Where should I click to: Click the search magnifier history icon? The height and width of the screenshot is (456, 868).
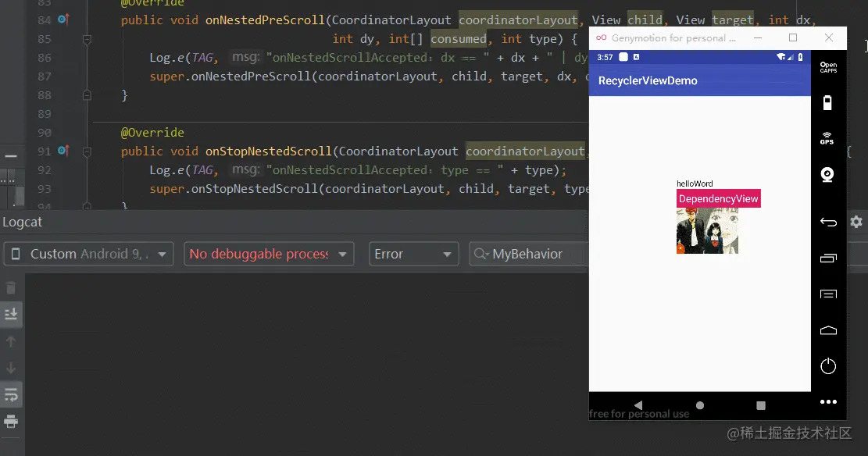[481, 254]
